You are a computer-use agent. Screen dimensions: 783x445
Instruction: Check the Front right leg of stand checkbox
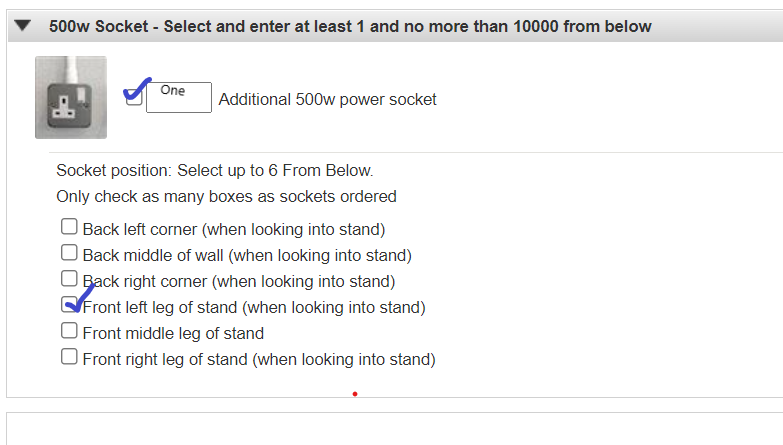pos(69,357)
